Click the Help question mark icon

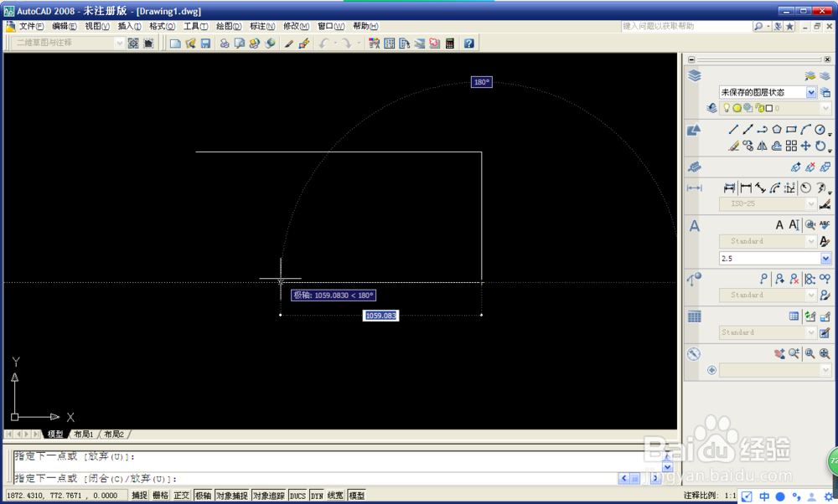point(468,44)
